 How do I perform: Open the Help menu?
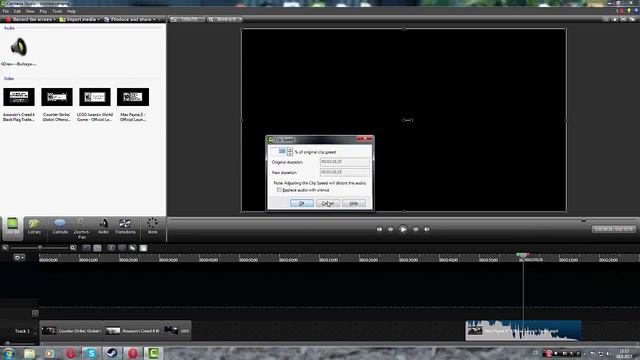[x=71, y=11]
